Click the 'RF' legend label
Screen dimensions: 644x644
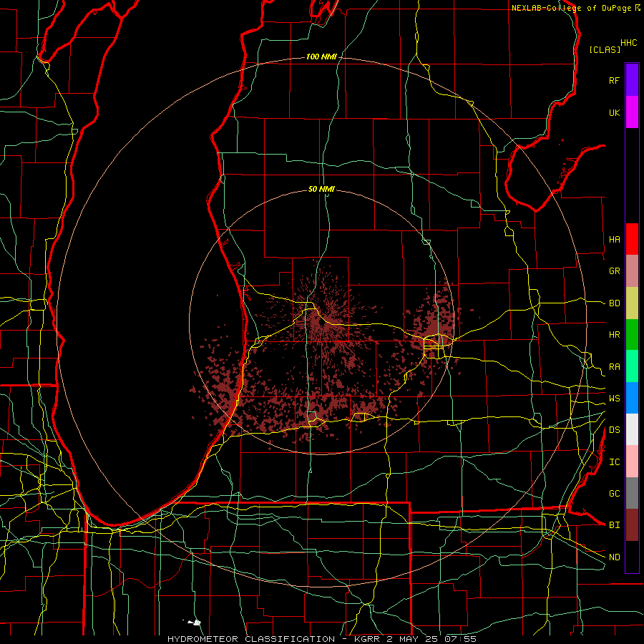pyautogui.click(x=615, y=80)
